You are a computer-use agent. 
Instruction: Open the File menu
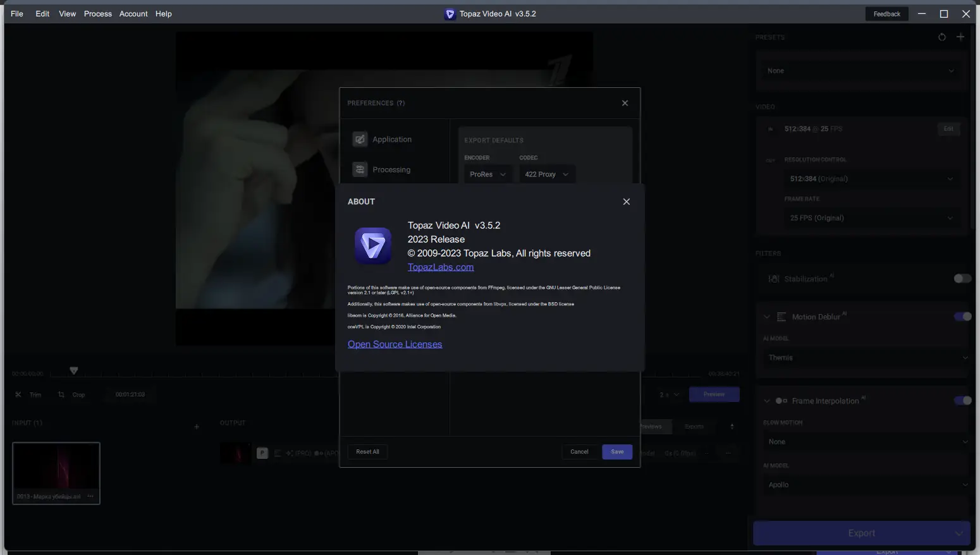click(17, 14)
